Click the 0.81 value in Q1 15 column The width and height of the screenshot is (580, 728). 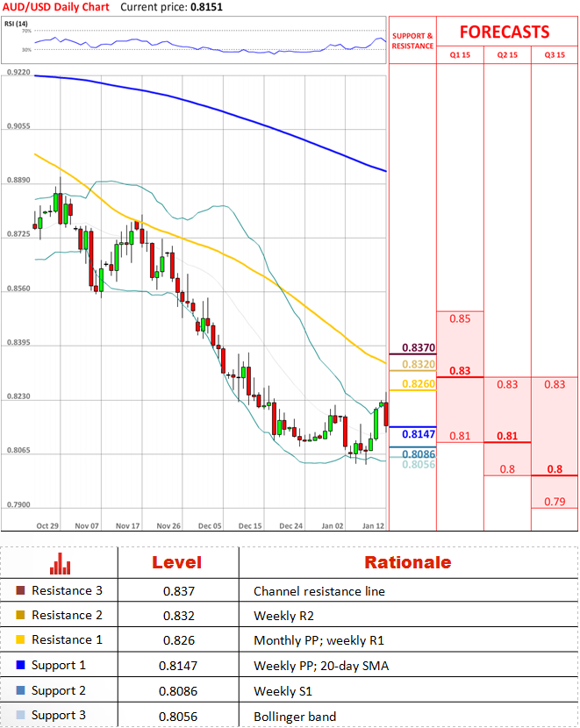point(460,436)
